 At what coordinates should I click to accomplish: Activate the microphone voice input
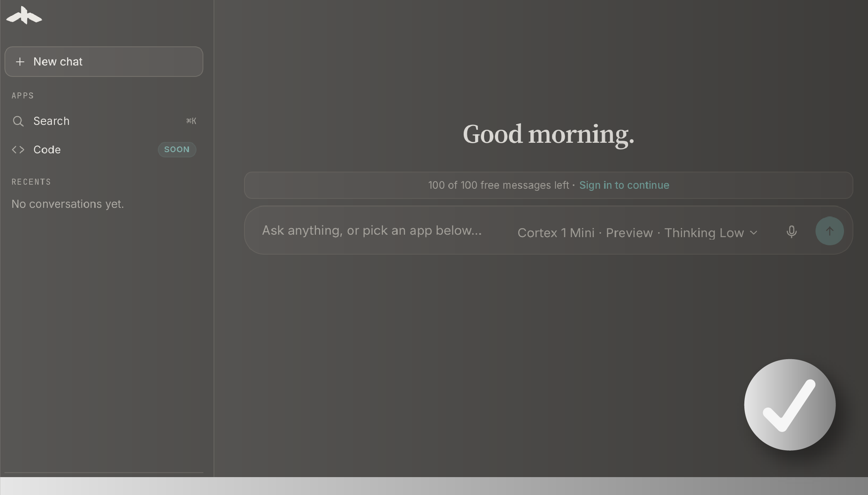[x=791, y=231]
